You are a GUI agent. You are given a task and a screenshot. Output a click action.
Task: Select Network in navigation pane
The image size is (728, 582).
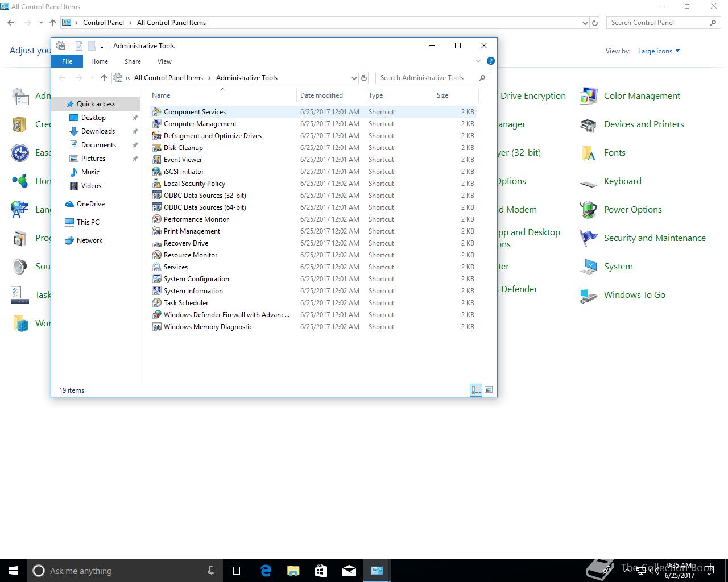coord(89,240)
